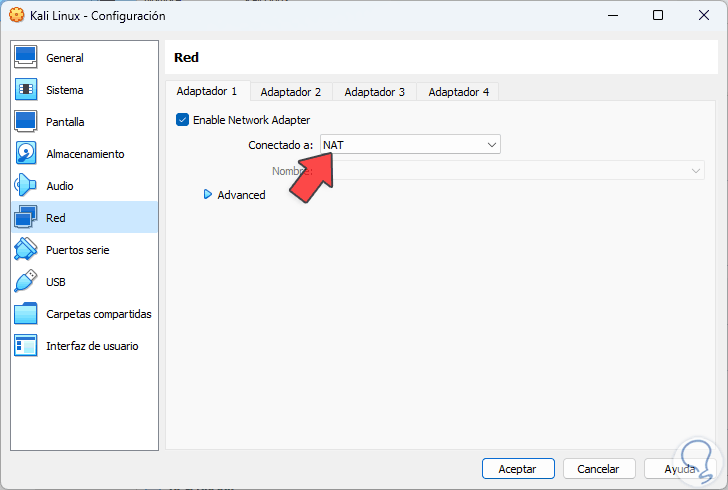Open the disabled Nombre dropdown
Image resolution: width=728 pixels, height=490 pixels.
[x=512, y=171]
